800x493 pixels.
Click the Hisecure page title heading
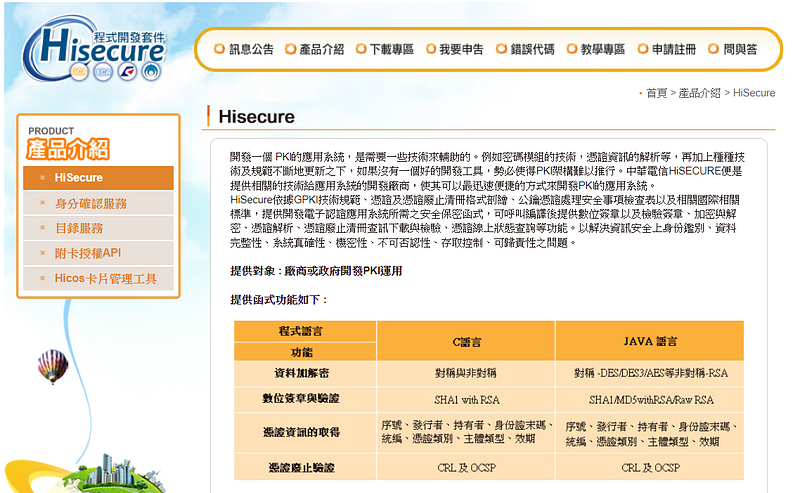(256, 117)
